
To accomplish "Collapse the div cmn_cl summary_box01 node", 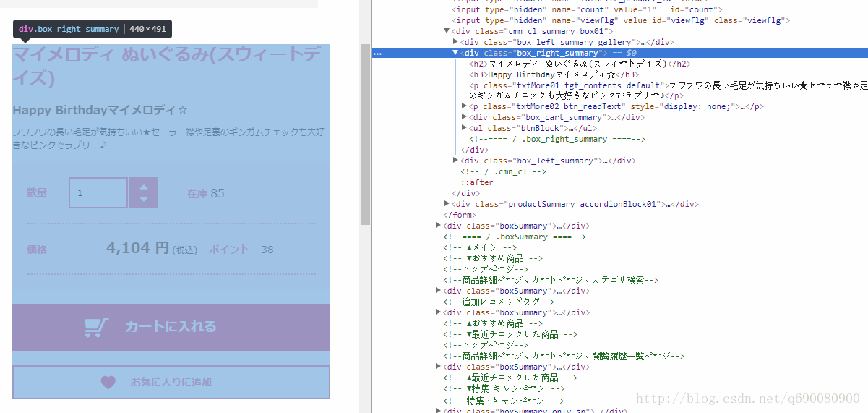I will (x=447, y=32).
